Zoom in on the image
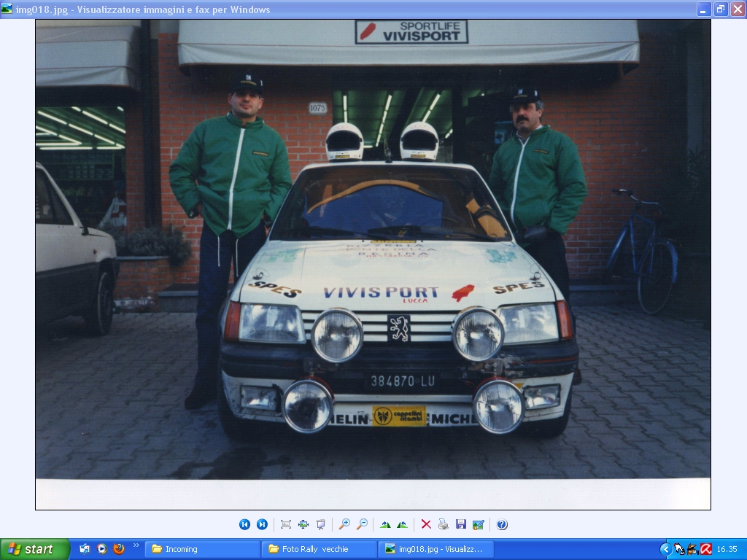The image size is (747, 560). tap(344, 524)
